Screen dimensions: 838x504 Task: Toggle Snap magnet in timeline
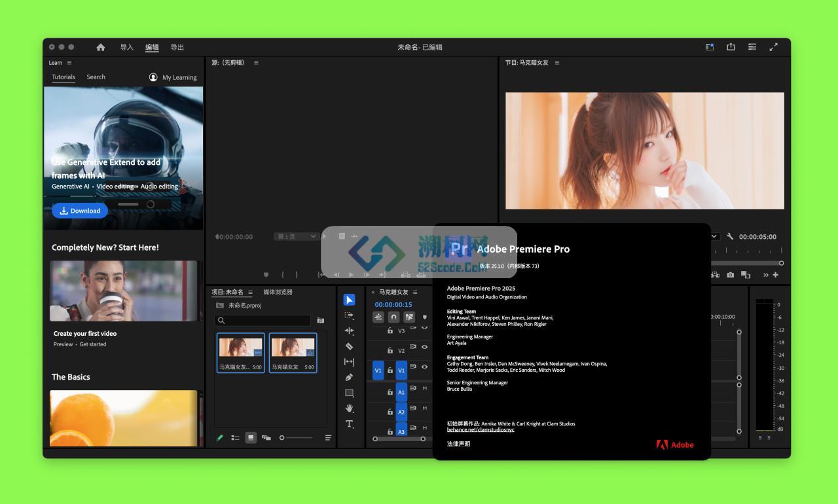click(x=393, y=317)
